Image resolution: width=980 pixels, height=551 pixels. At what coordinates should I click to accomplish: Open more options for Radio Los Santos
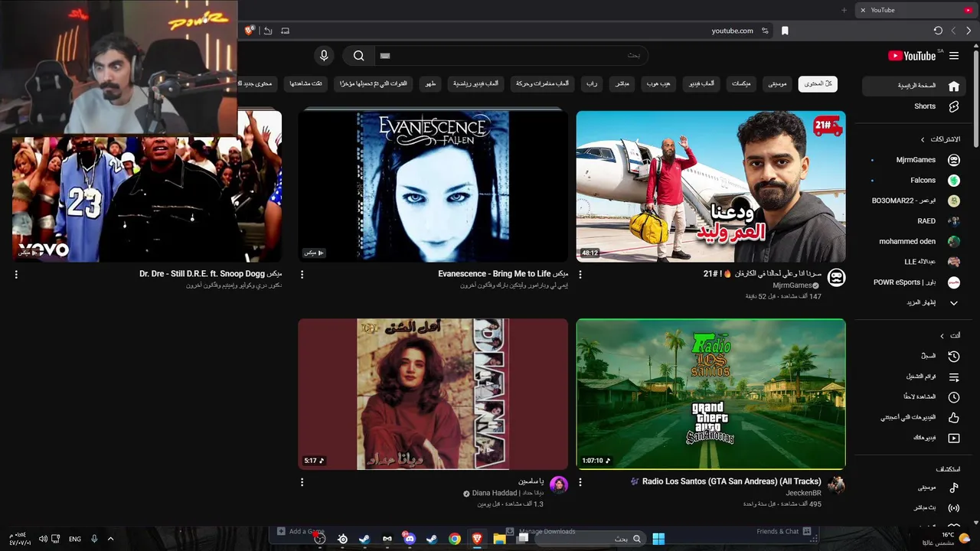(x=580, y=482)
